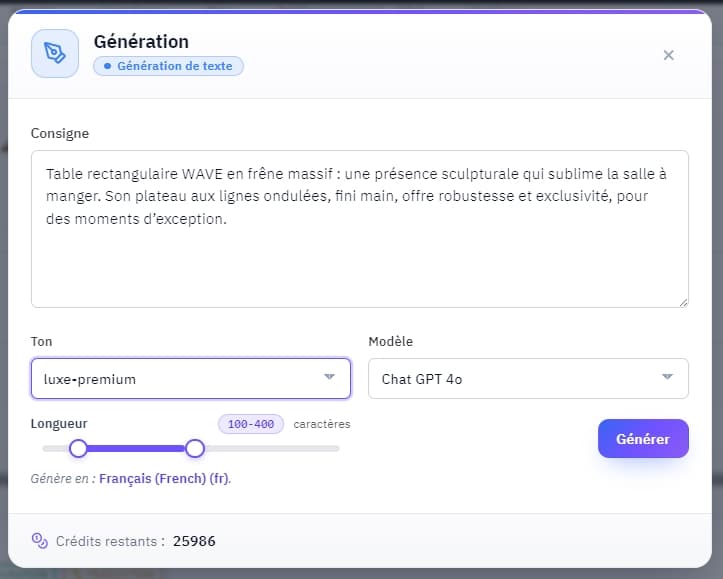Click the Crédits restants label
The image size is (723, 579).
(110, 541)
